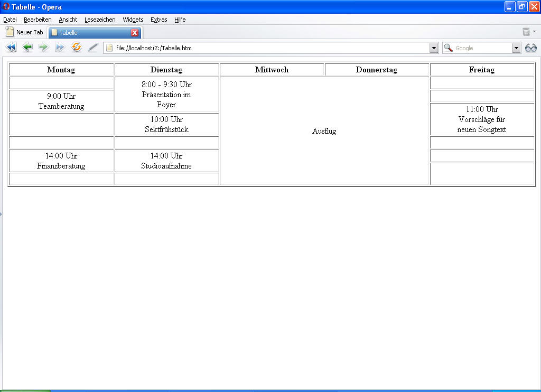The height and width of the screenshot is (392, 541).
Task: Open the Widgets menu
Action: (133, 20)
